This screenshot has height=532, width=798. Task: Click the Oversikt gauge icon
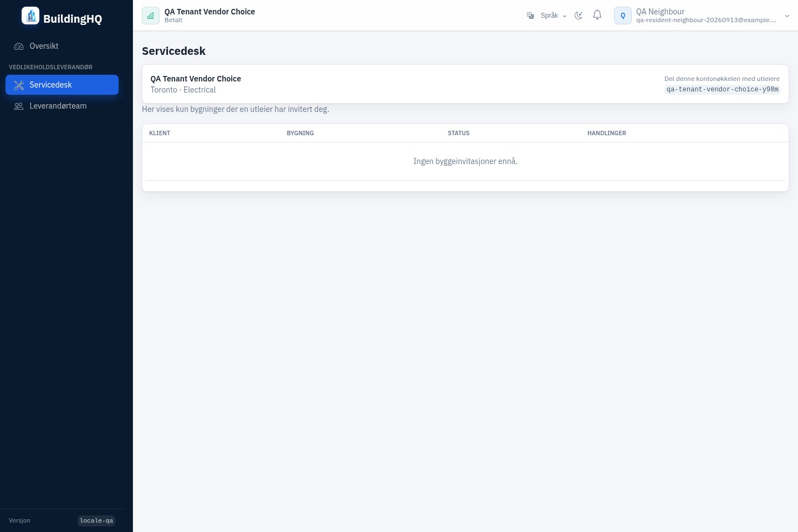point(19,47)
